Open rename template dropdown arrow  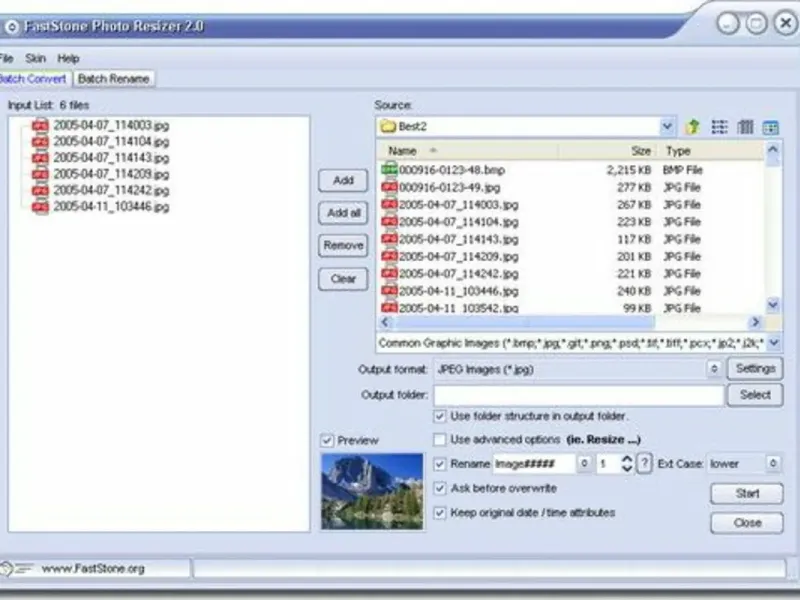584,463
